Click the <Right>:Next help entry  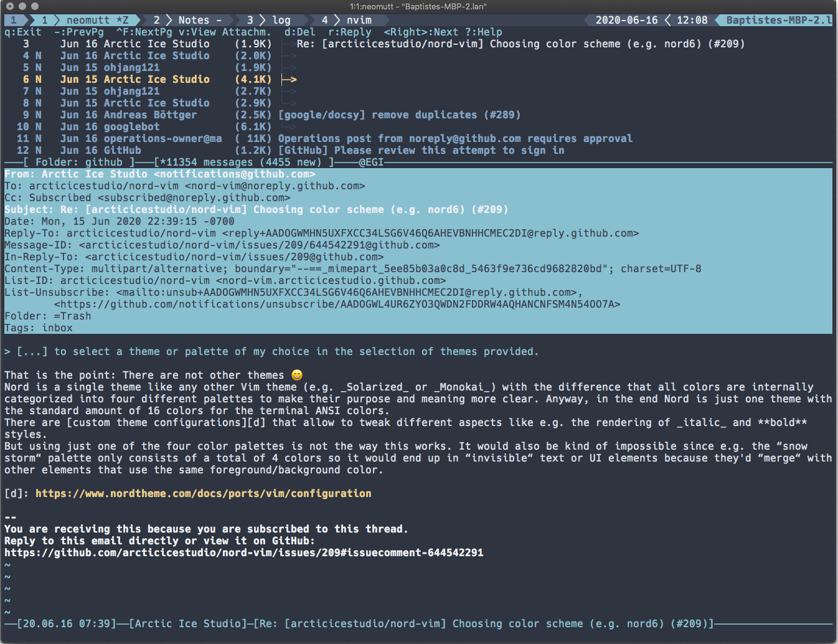point(421,32)
